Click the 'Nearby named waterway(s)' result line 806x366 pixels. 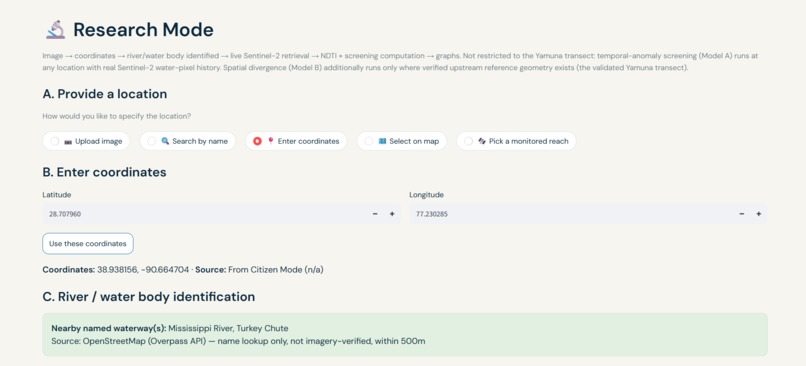point(170,328)
